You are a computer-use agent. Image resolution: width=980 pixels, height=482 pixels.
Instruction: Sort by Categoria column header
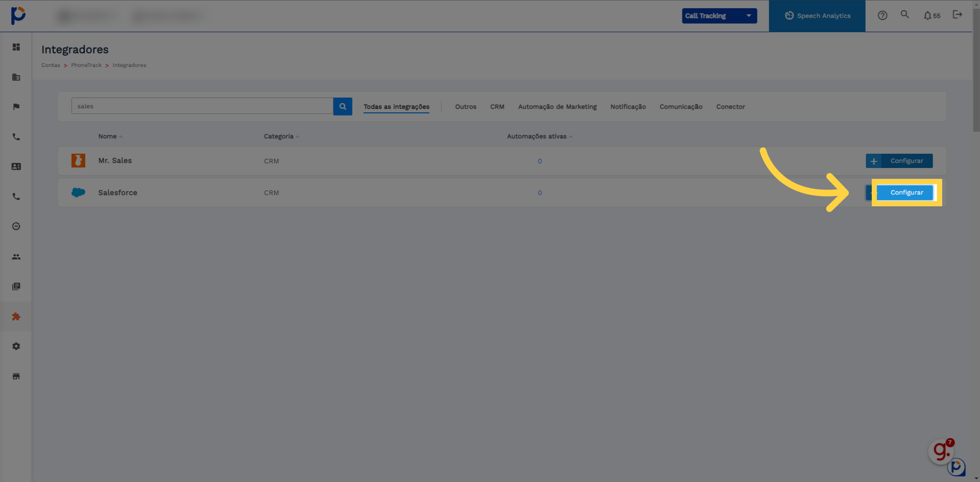point(281,136)
